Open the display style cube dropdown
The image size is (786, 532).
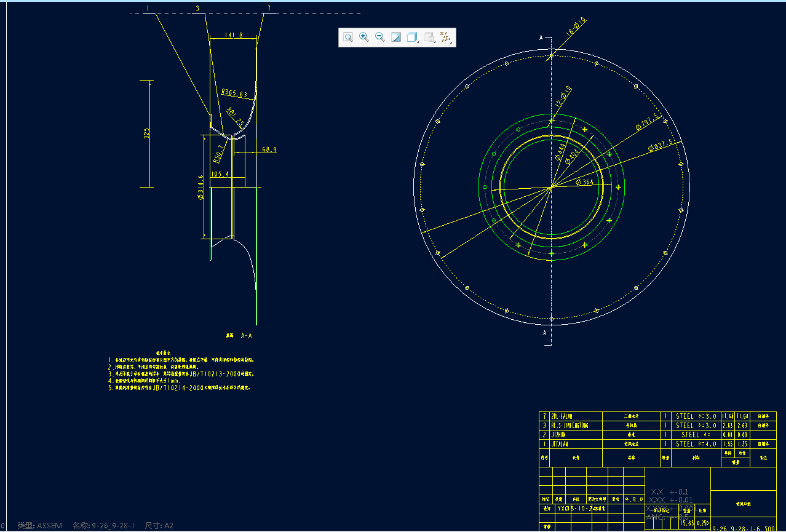tap(413, 38)
